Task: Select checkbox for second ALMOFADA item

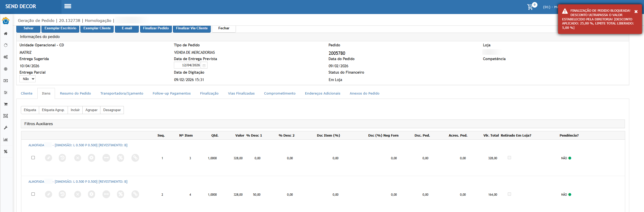Action: (33, 194)
